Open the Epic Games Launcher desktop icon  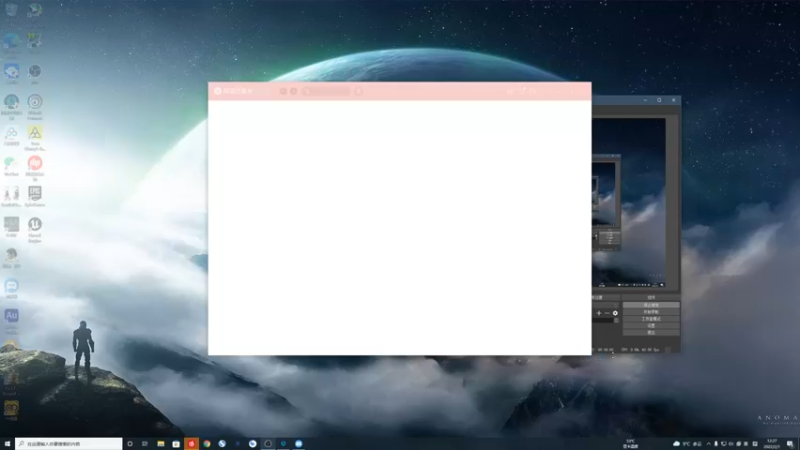(35, 196)
